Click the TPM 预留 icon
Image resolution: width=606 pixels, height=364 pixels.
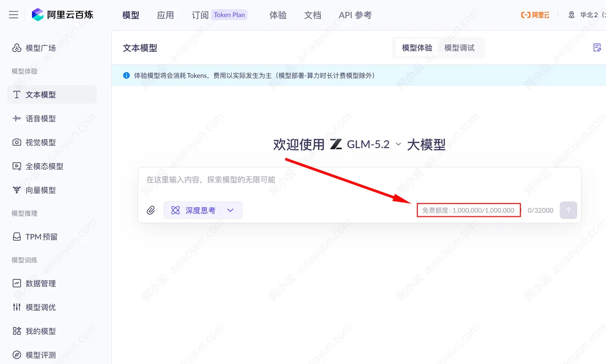pyautogui.click(x=16, y=237)
